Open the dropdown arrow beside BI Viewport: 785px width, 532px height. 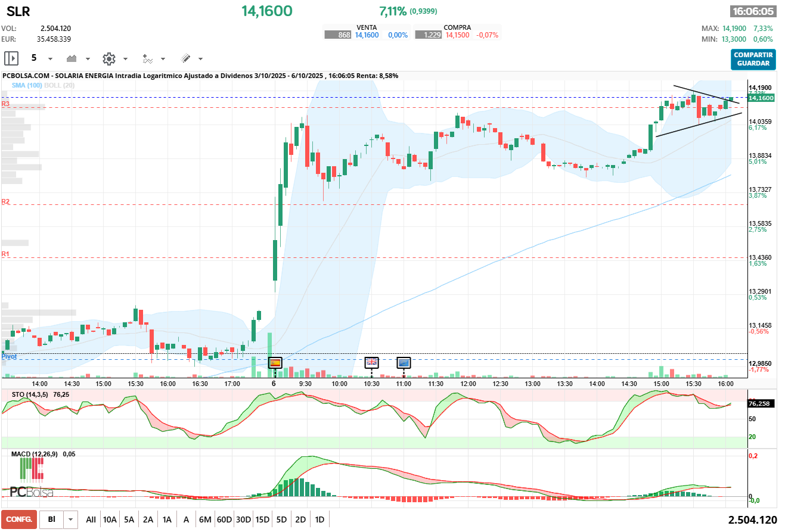click(72, 519)
